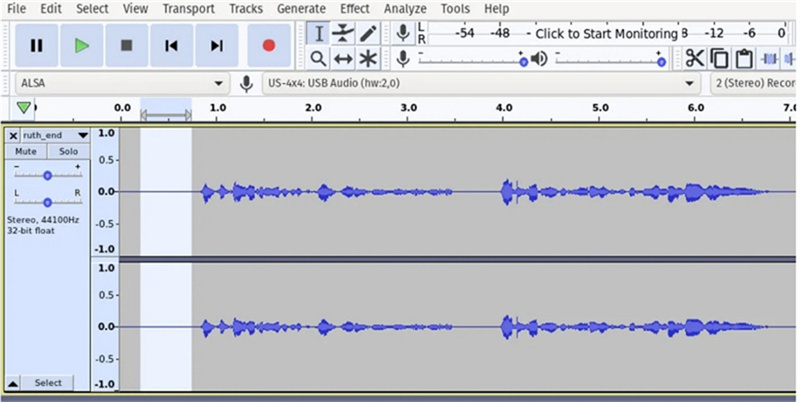800x402 pixels.
Task: Toggle the Pause button
Action: (36, 45)
